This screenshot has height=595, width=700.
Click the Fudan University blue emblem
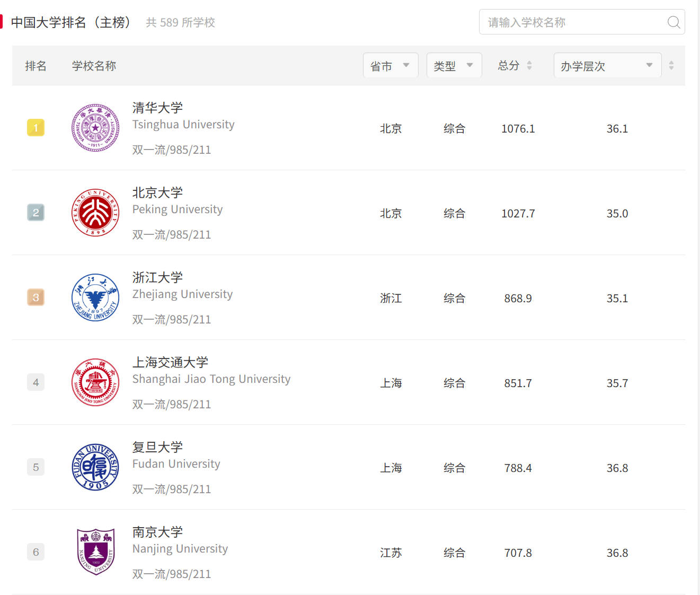click(95, 467)
